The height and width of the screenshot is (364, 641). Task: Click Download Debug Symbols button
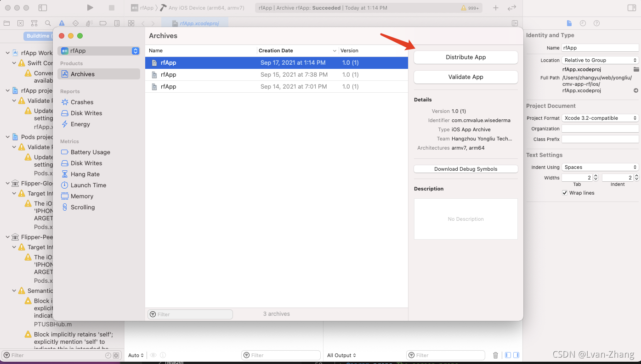pos(466,169)
